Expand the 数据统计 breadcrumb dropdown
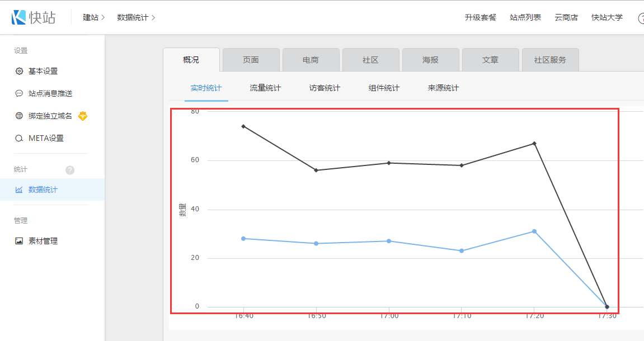The width and height of the screenshot is (644, 341). (136, 17)
